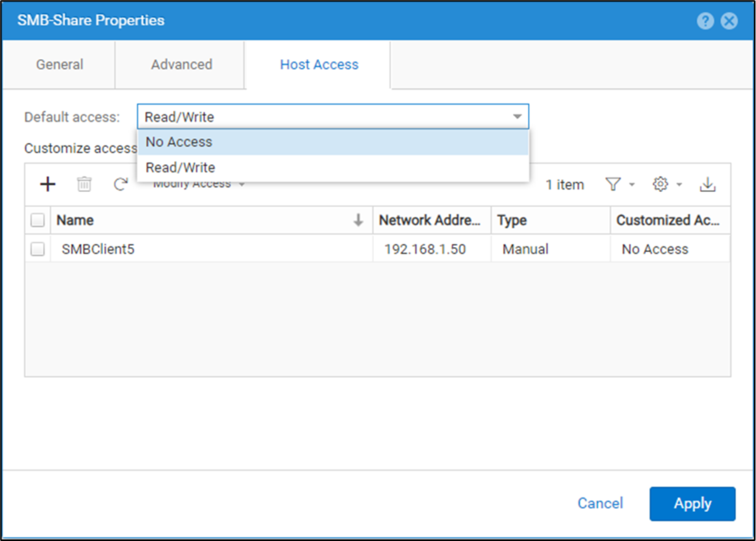Click the Default access Read/Write field
Screen dimensions: 756x541
333,117
